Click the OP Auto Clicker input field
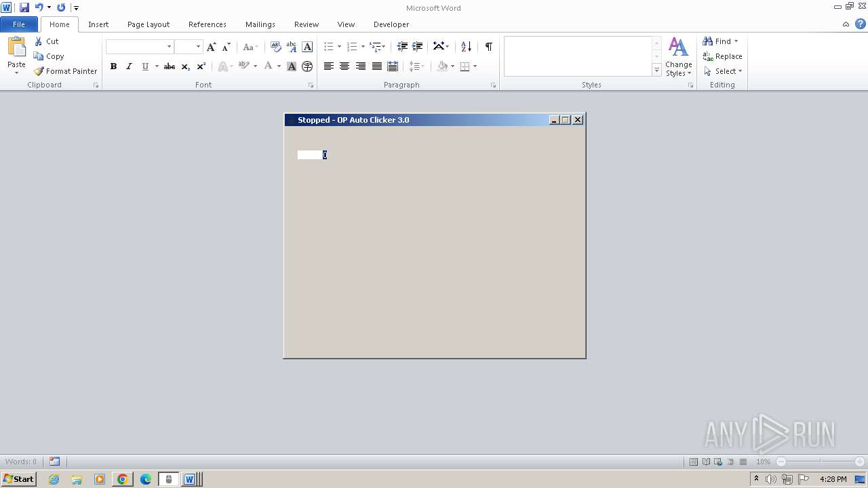Screen dimensions: 868x488 pos(313,155)
